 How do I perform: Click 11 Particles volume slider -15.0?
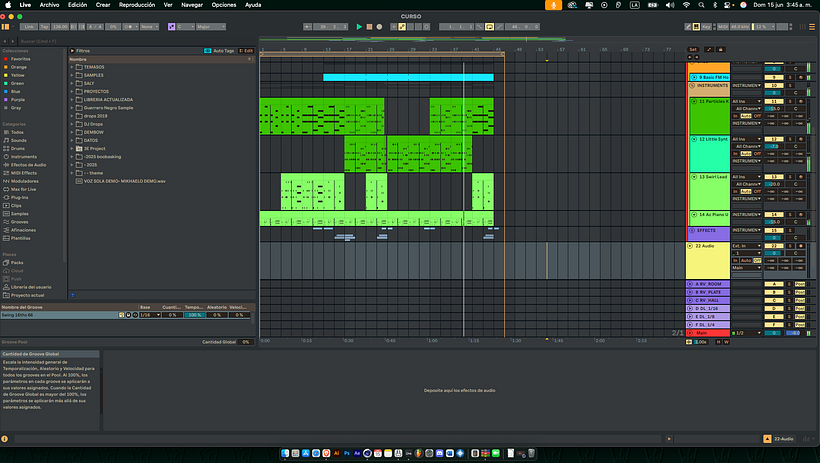click(x=773, y=108)
